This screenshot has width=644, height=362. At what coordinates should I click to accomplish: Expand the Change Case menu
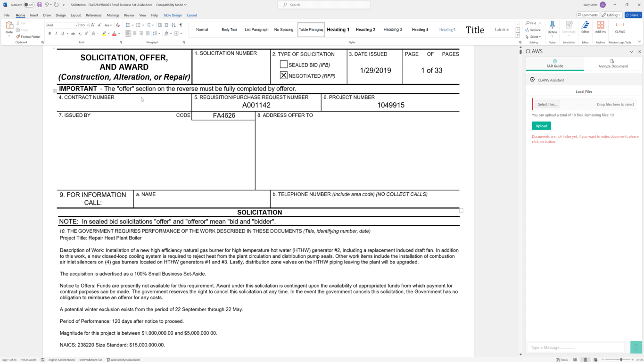pyautogui.click(x=108, y=25)
